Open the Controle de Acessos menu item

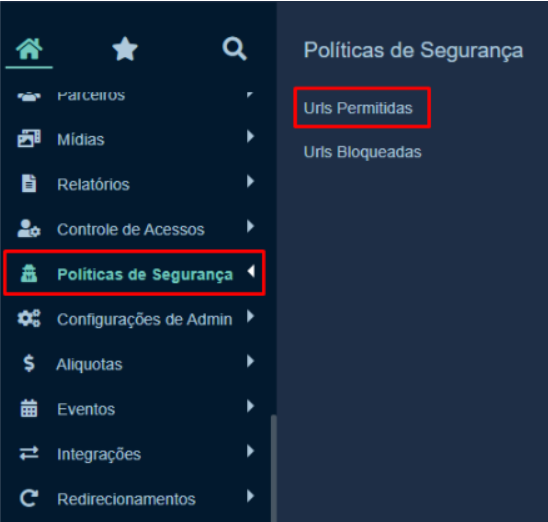[x=137, y=229]
